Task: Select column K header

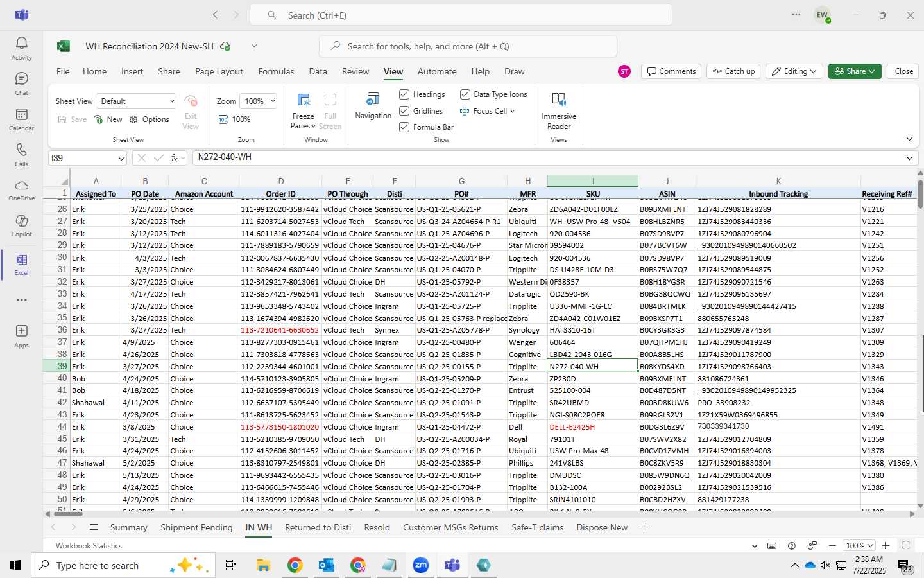Action: tap(778, 181)
